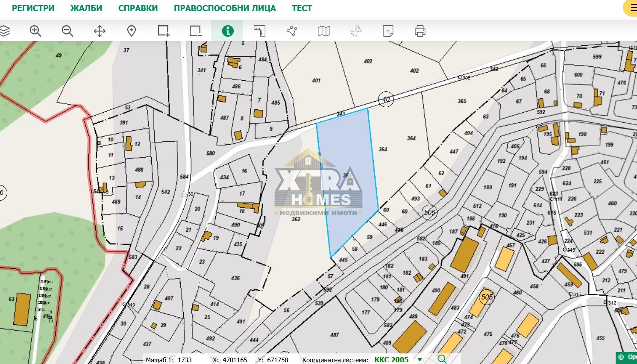Activate the pan map tool

tap(100, 31)
